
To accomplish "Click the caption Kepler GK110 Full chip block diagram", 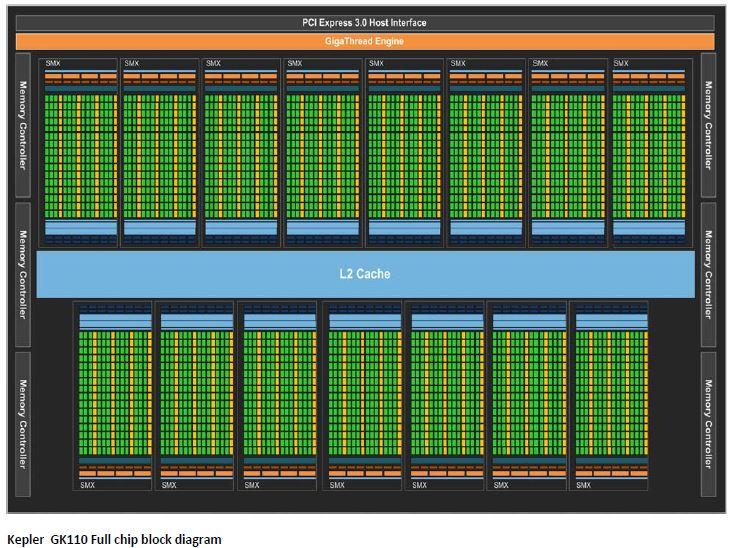I will click(114, 539).
